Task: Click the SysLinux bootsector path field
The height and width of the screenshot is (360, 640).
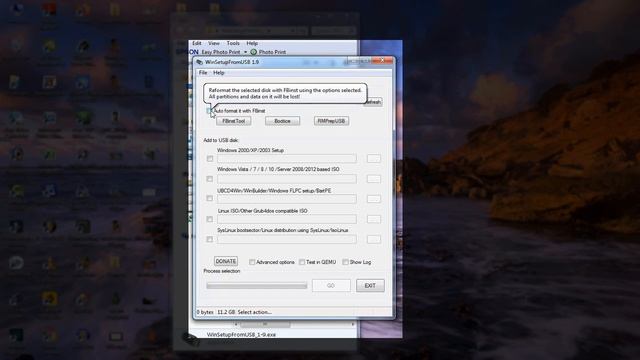Action: click(287, 239)
